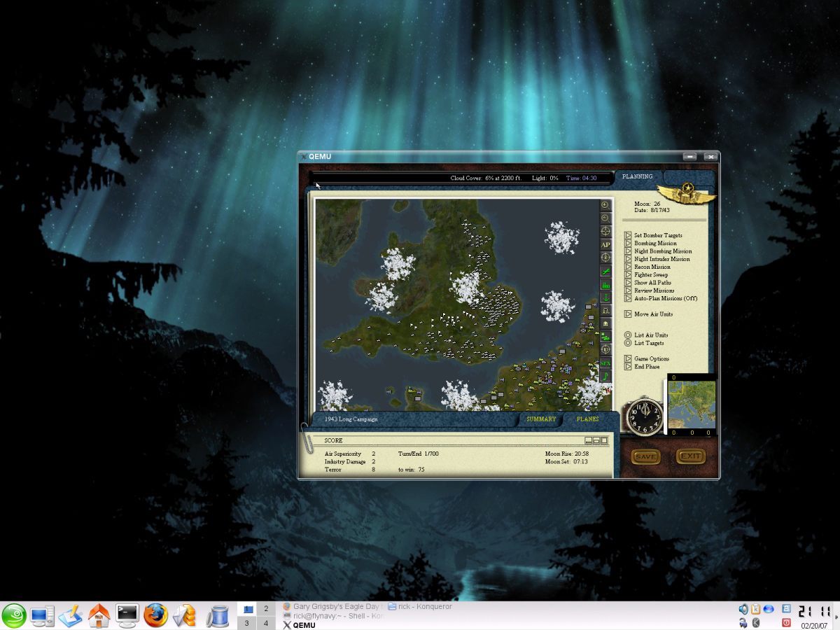
Task: Open the Night Bombing Mission arrow
Action: tap(628, 251)
